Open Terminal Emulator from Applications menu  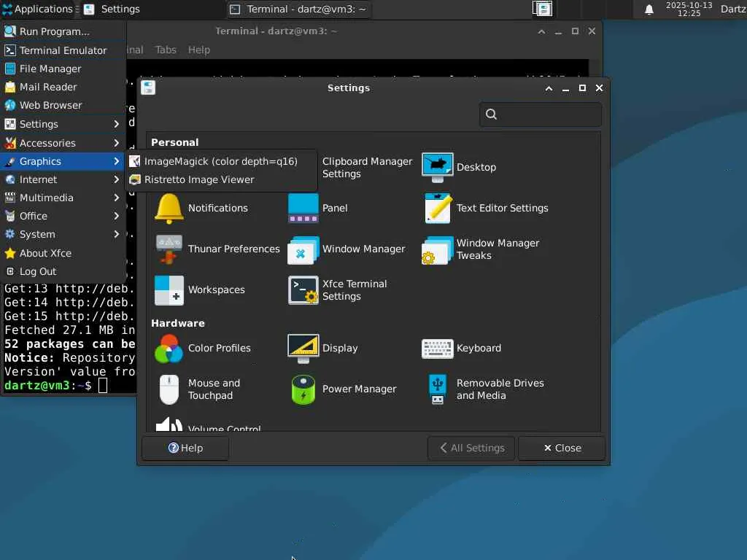pos(63,50)
